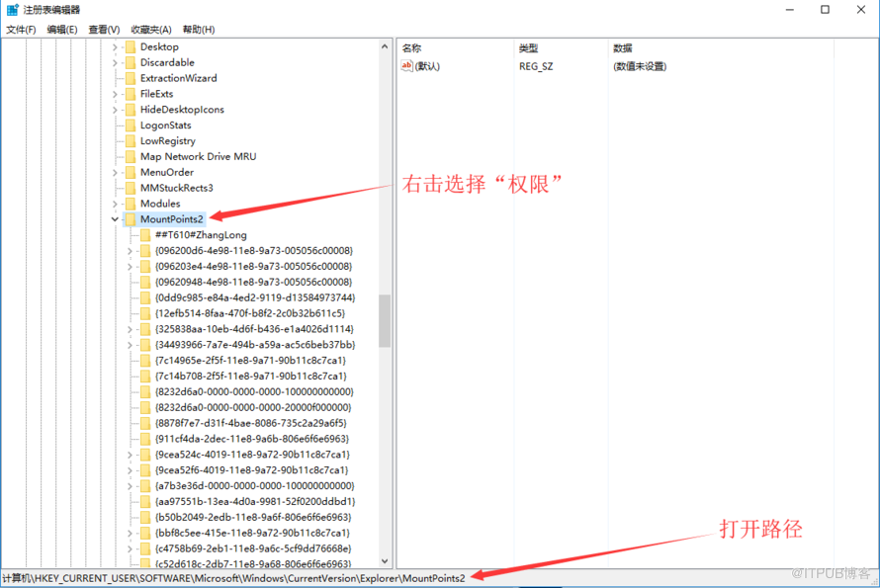Screen dimensions: 880x588
Task: Minimize the Registry Editor window
Action: 790,10
